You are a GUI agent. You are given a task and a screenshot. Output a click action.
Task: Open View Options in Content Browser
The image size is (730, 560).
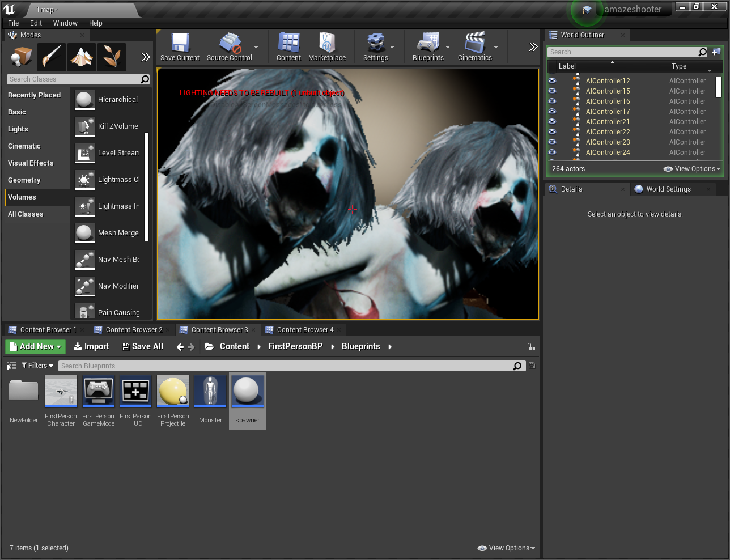pos(506,548)
